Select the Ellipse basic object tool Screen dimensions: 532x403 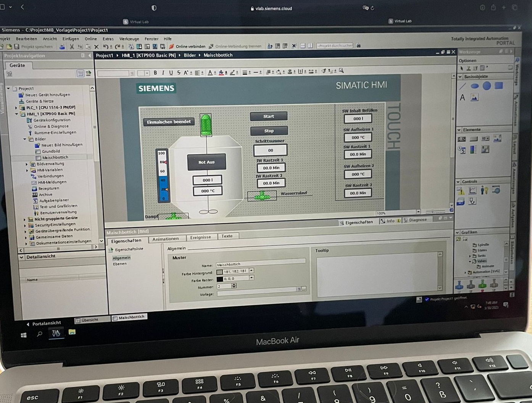pyautogui.click(x=474, y=86)
